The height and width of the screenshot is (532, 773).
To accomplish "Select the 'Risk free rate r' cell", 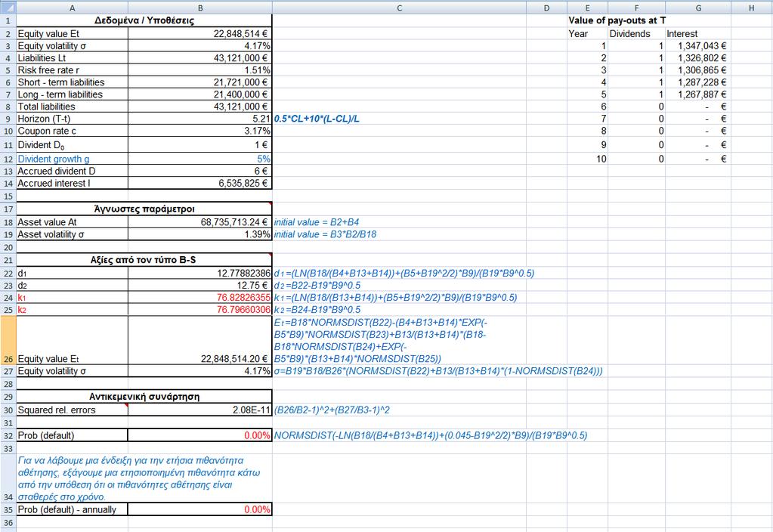I will [x=72, y=70].
